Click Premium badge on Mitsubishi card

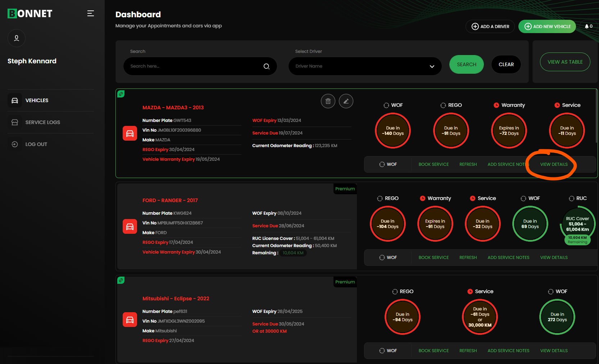(345, 282)
